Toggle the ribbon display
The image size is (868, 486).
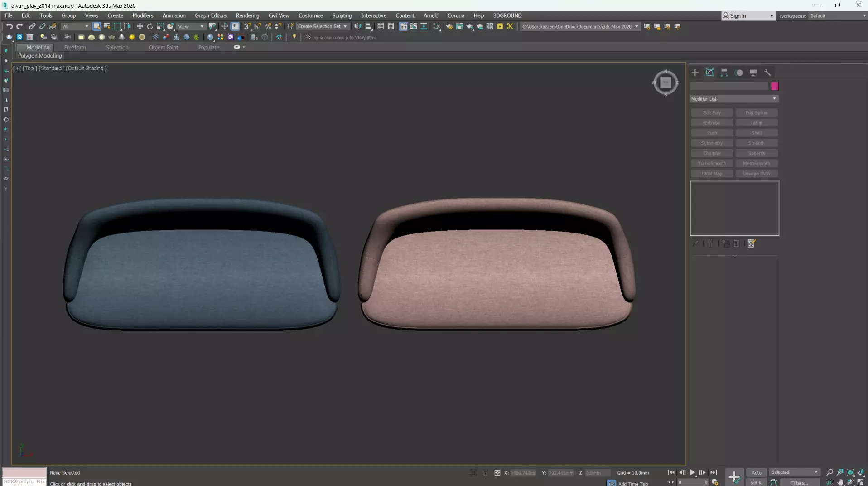coord(403,26)
